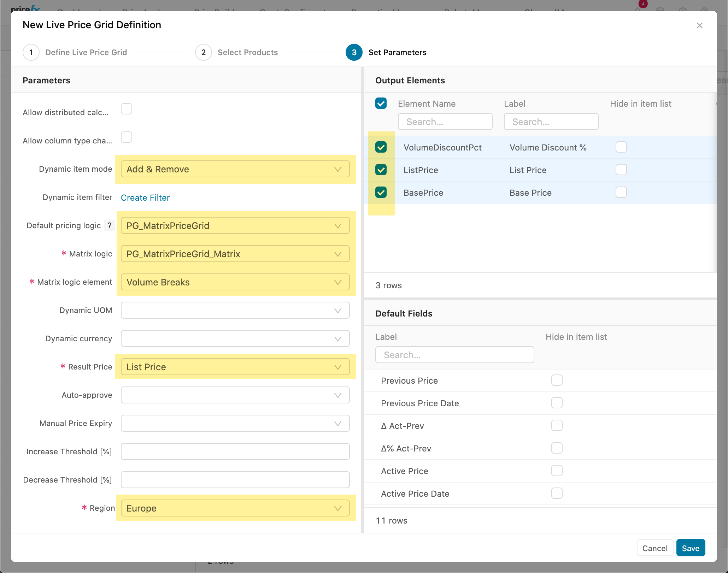Open the empty Dynamic UOM dropdown

tap(337, 311)
